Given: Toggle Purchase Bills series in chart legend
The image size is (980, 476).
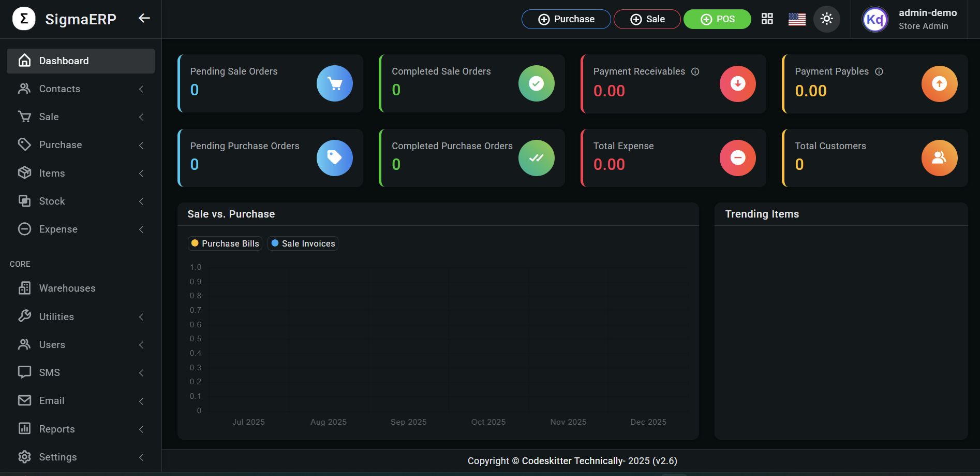Looking at the screenshot, I should (x=225, y=243).
